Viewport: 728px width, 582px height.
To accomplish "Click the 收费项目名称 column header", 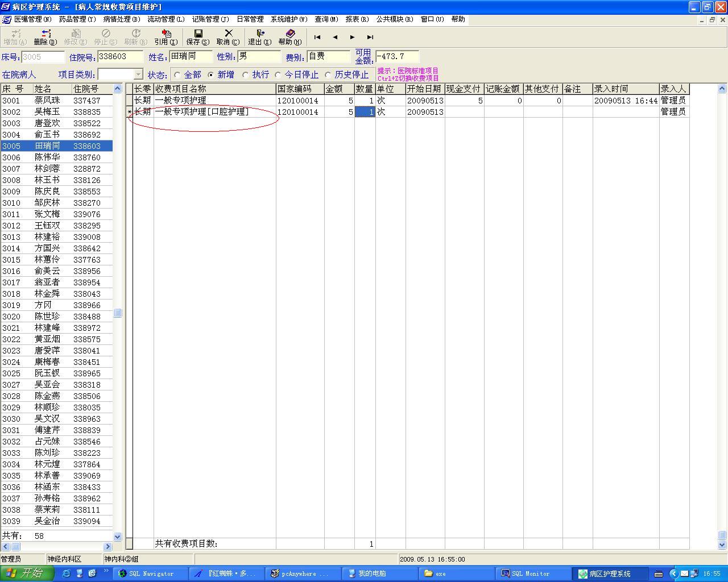I will click(215, 89).
